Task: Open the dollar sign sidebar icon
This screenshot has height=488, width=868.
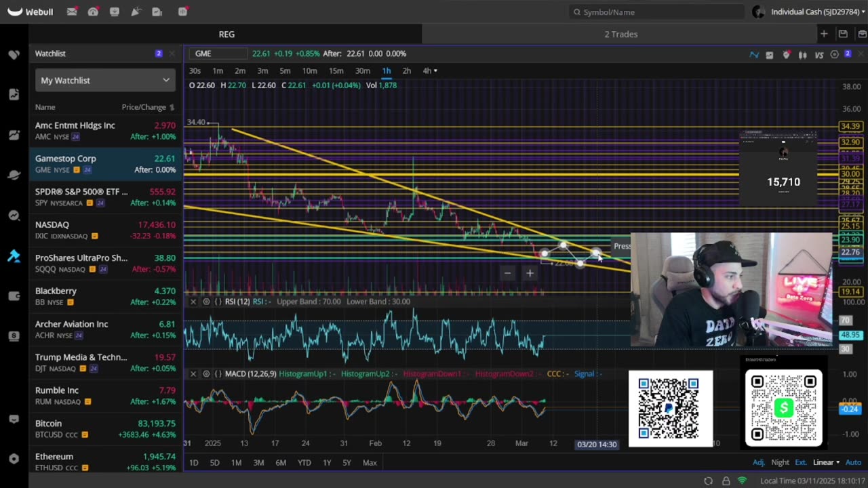Action: tap(14, 336)
